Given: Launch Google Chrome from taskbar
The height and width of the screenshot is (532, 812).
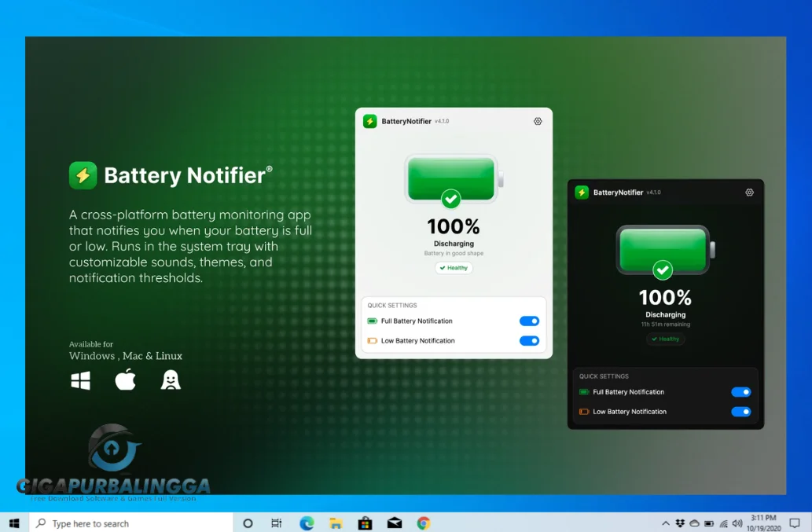Looking at the screenshot, I should tap(424, 523).
